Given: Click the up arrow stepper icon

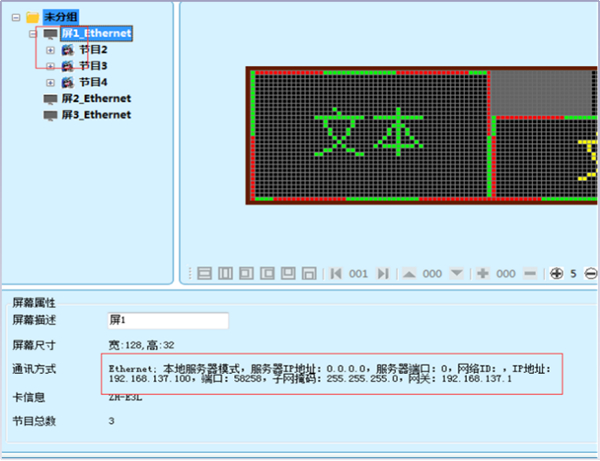Looking at the screenshot, I should [409, 273].
